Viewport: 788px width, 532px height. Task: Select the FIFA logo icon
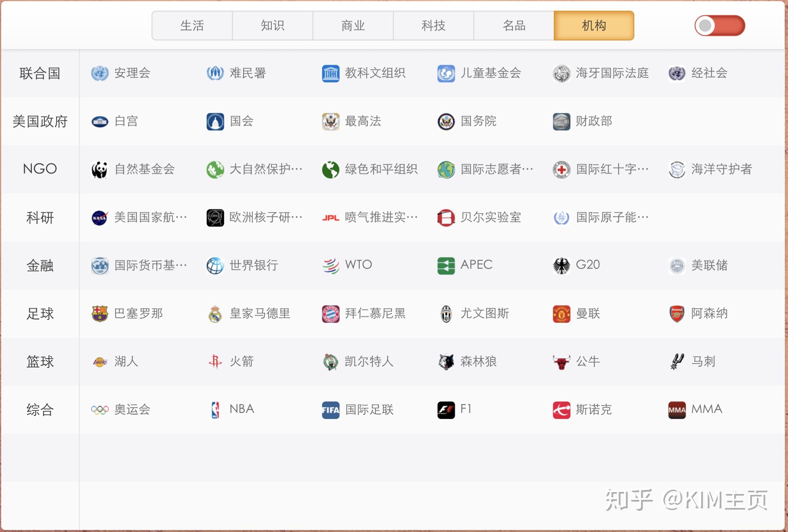(x=331, y=410)
